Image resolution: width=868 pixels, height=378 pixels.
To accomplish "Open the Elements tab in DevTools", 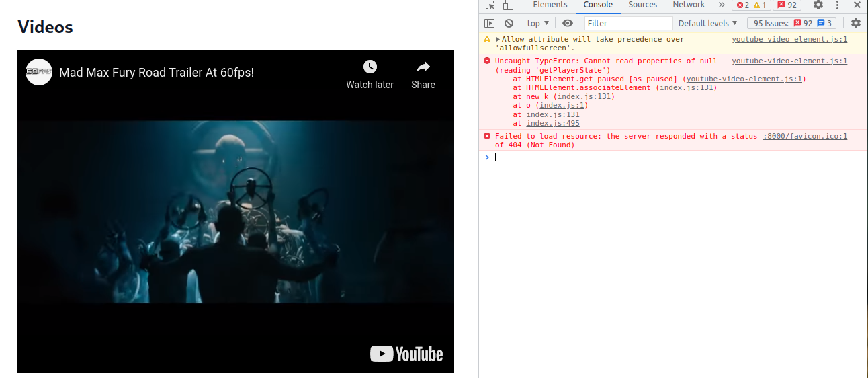I will [x=550, y=5].
